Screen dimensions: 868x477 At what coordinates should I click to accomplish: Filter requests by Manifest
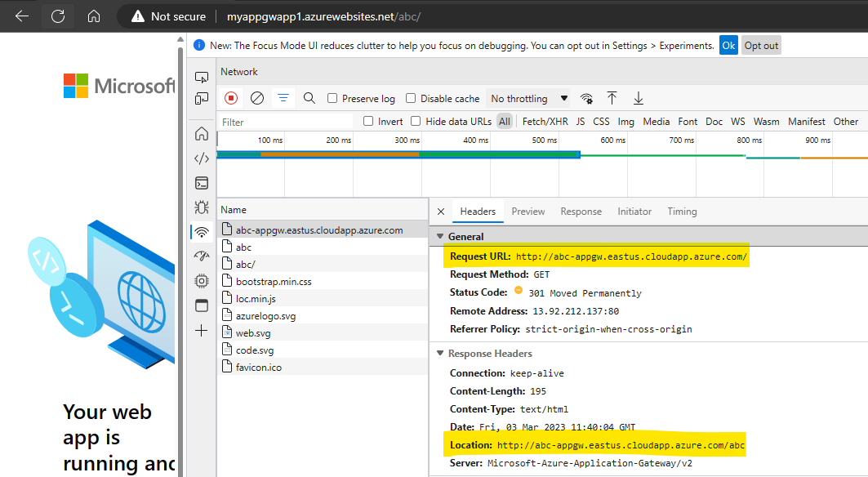coord(807,122)
